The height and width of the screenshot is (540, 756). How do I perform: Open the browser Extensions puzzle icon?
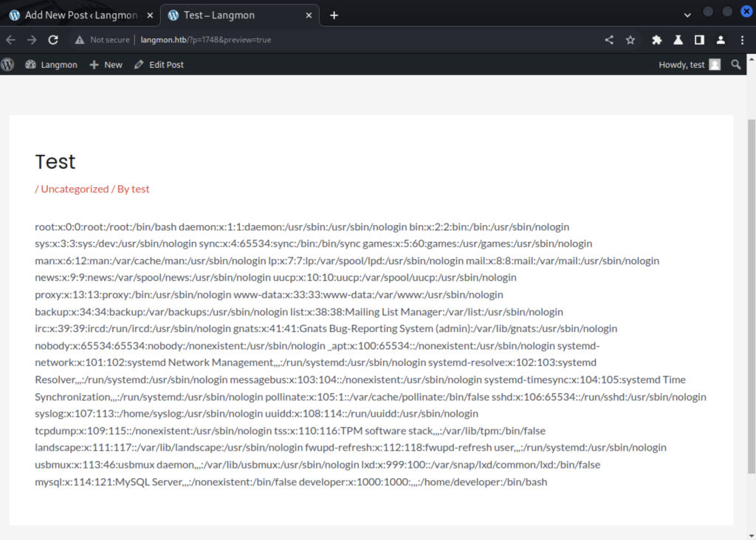tap(656, 40)
